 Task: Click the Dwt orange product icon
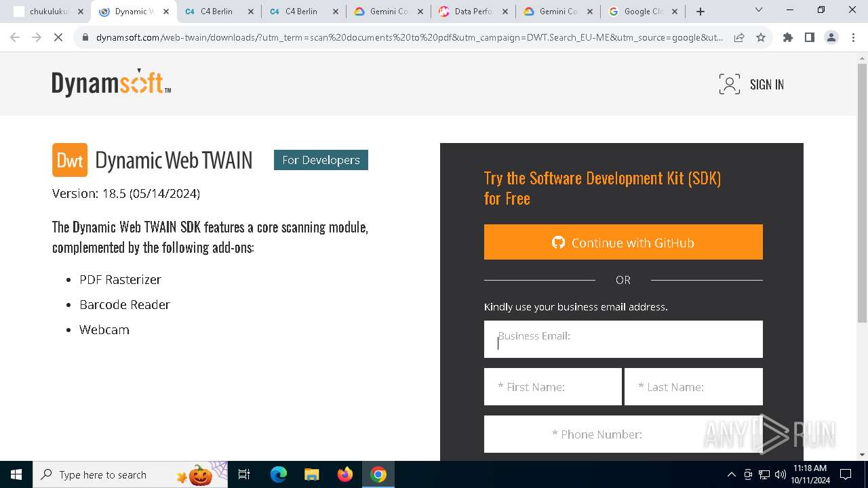pyautogui.click(x=70, y=160)
